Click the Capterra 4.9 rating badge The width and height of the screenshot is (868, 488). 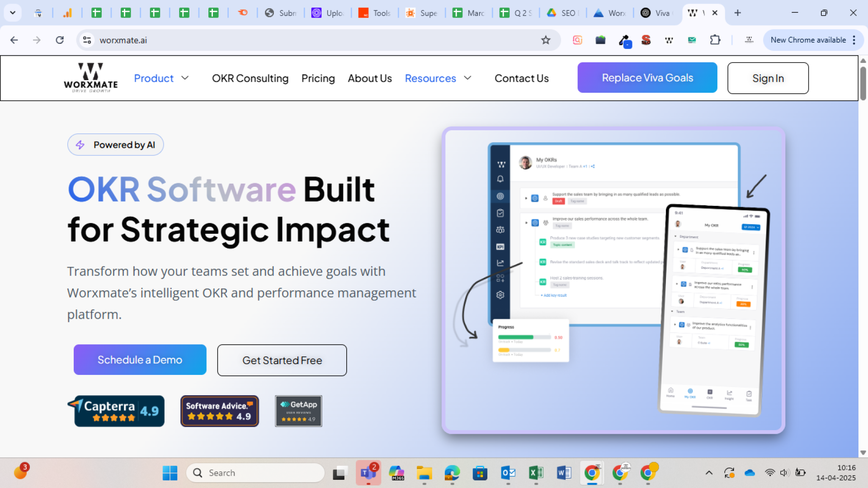pos(116,411)
